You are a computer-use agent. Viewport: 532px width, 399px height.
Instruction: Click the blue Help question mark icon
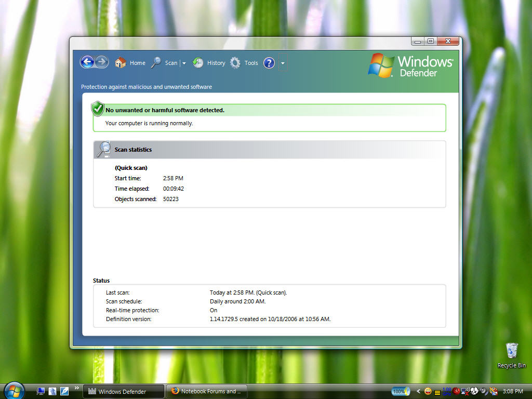pos(269,63)
